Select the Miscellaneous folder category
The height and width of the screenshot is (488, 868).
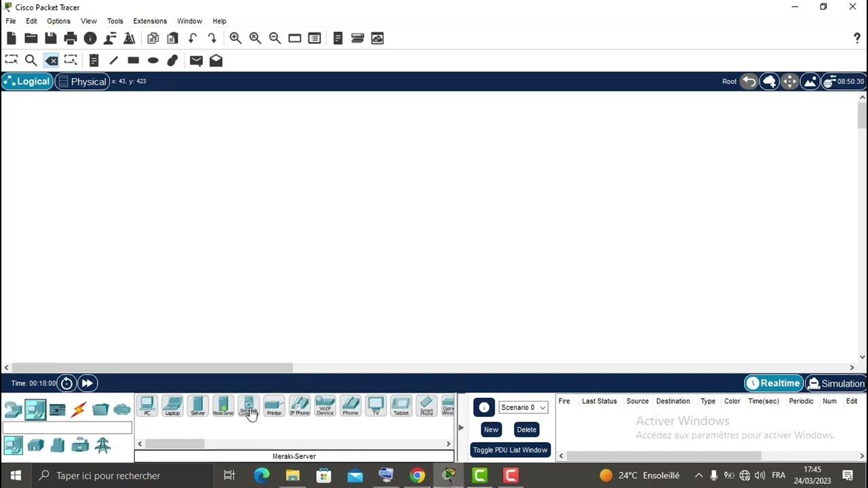[x=100, y=409]
